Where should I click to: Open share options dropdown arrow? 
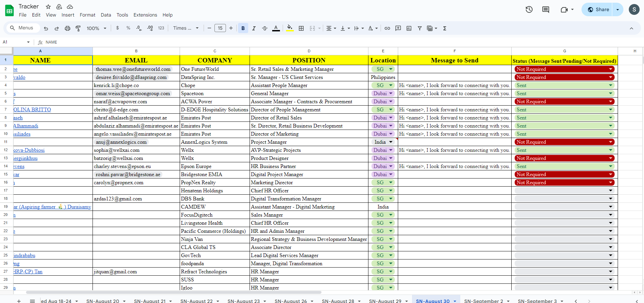click(x=618, y=9)
